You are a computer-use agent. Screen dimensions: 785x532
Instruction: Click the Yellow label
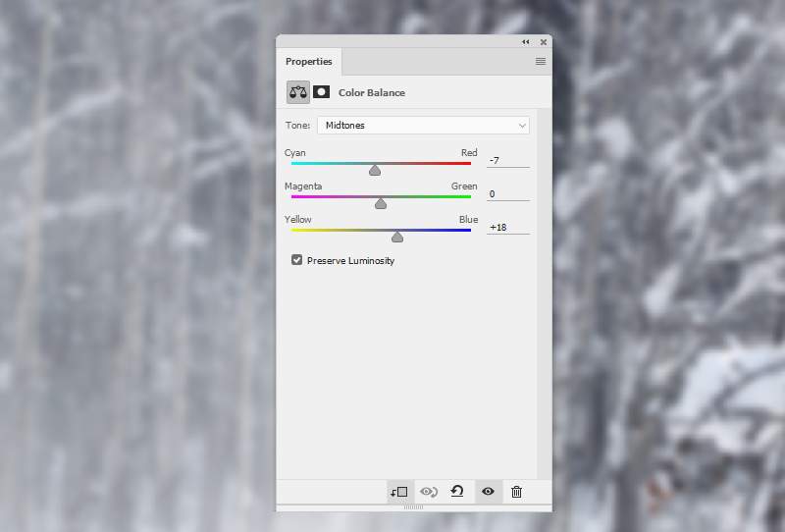click(298, 220)
